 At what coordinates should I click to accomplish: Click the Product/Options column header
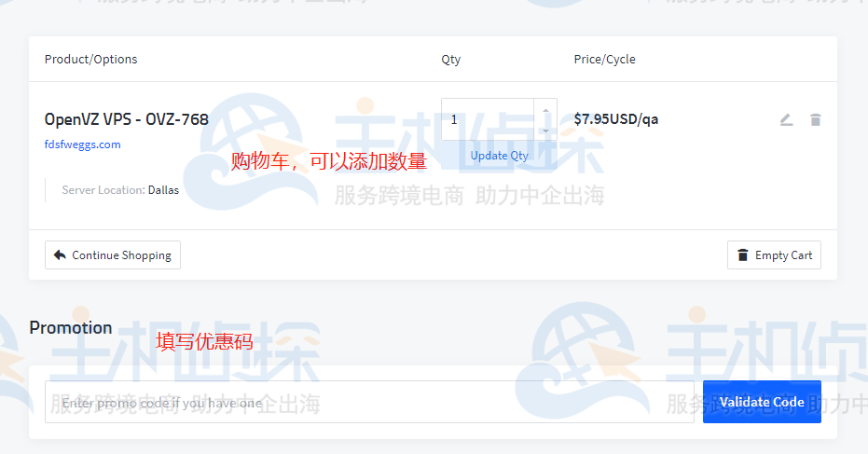[x=90, y=60]
